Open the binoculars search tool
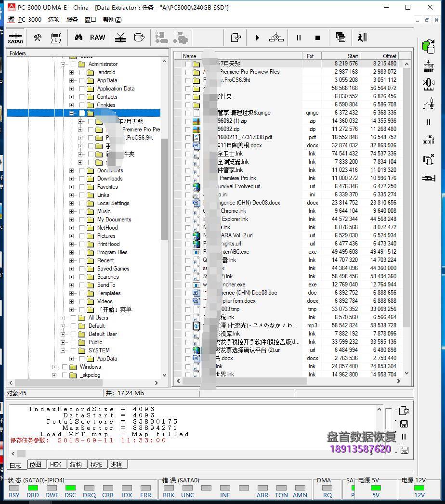445x504 pixels. click(x=79, y=38)
